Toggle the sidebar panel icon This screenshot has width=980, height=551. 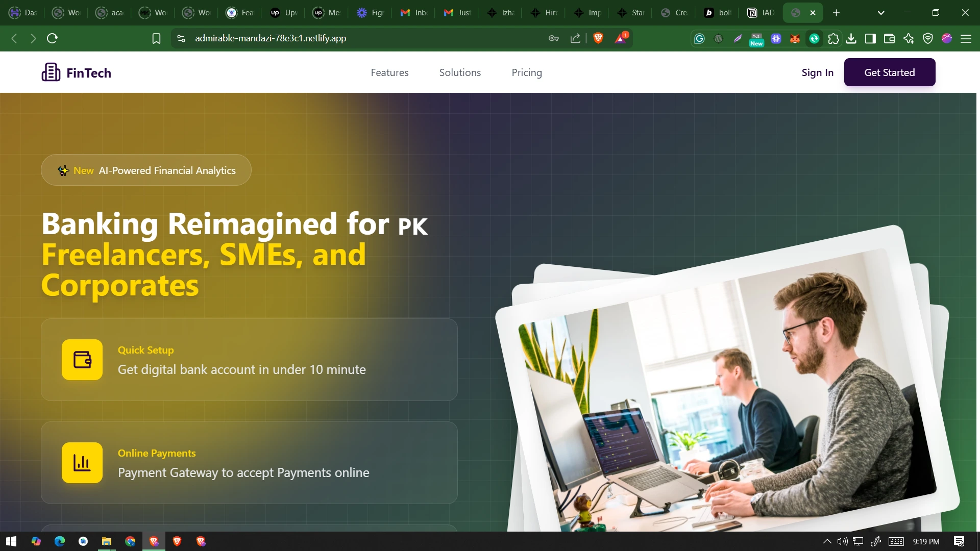tap(871, 38)
